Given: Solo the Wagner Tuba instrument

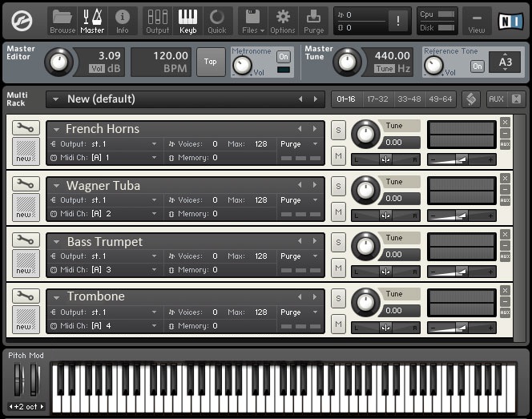Looking at the screenshot, I should pos(338,186).
